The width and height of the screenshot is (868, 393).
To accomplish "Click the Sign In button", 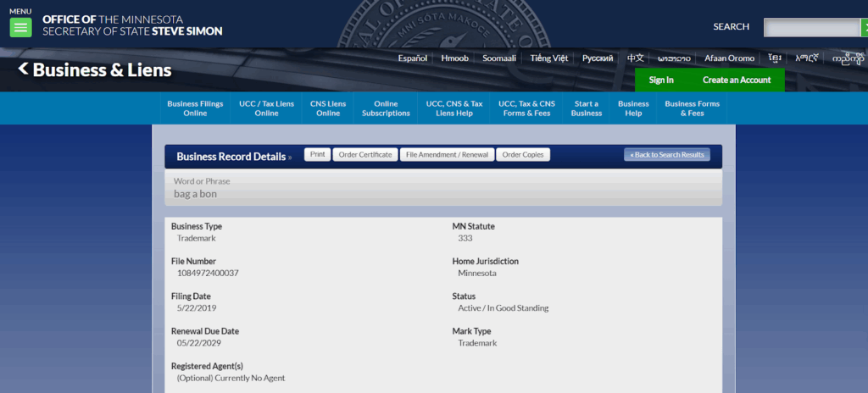I will tap(661, 80).
